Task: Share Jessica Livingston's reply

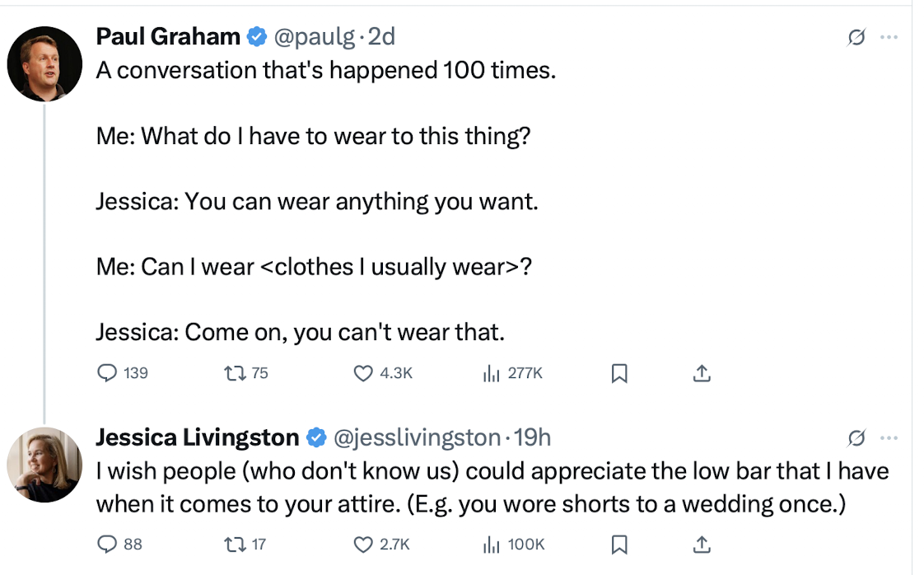Action: click(701, 544)
